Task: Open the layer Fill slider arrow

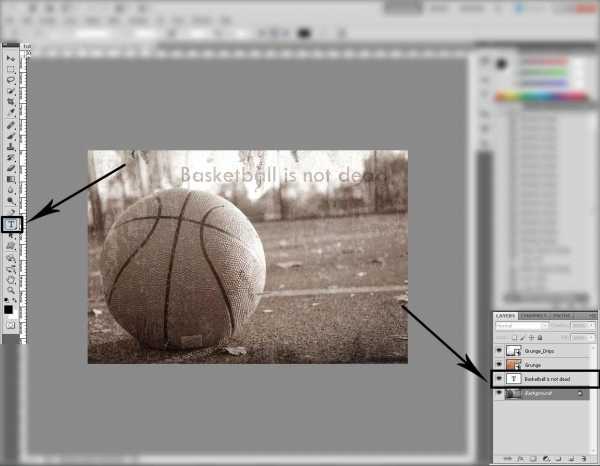Action: coord(592,338)
